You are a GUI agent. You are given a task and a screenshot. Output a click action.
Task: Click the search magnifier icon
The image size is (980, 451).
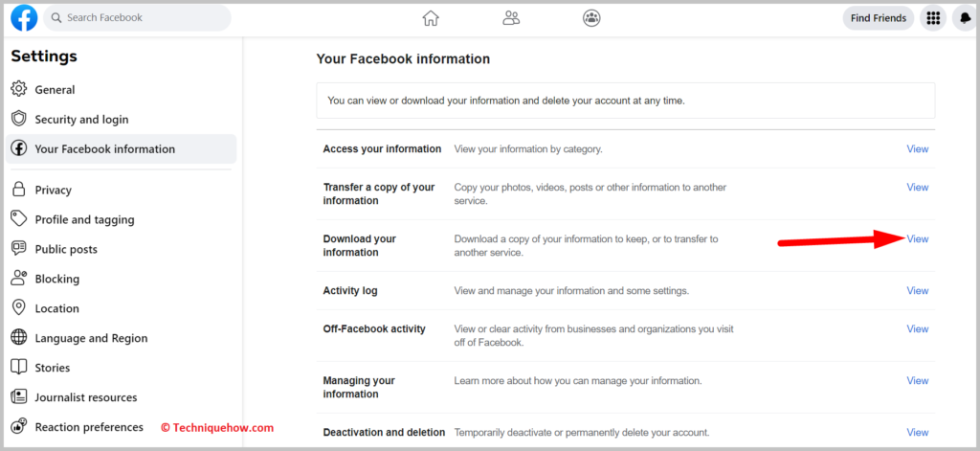click(56, 17)
